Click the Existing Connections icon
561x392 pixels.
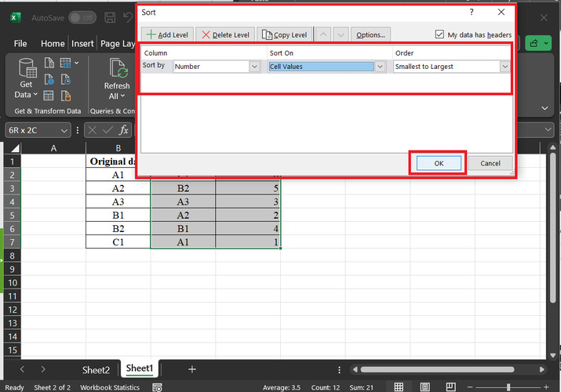pyautogui.click(x=66, y=96)
